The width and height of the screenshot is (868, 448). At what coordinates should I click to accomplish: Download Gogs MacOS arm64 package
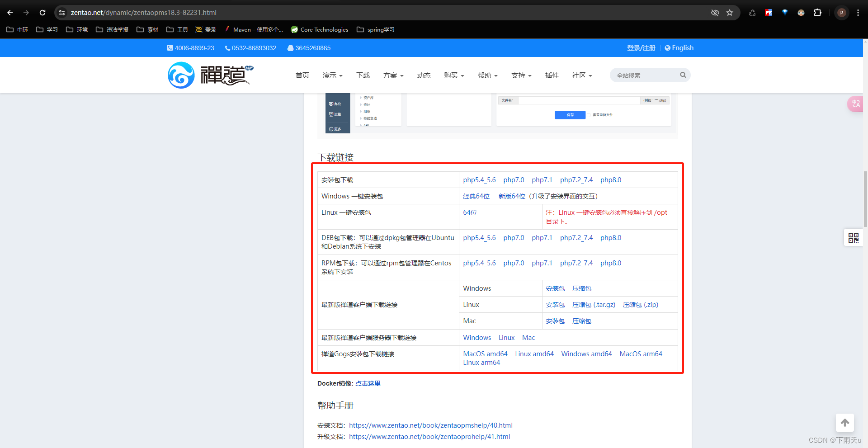point(641,354)
